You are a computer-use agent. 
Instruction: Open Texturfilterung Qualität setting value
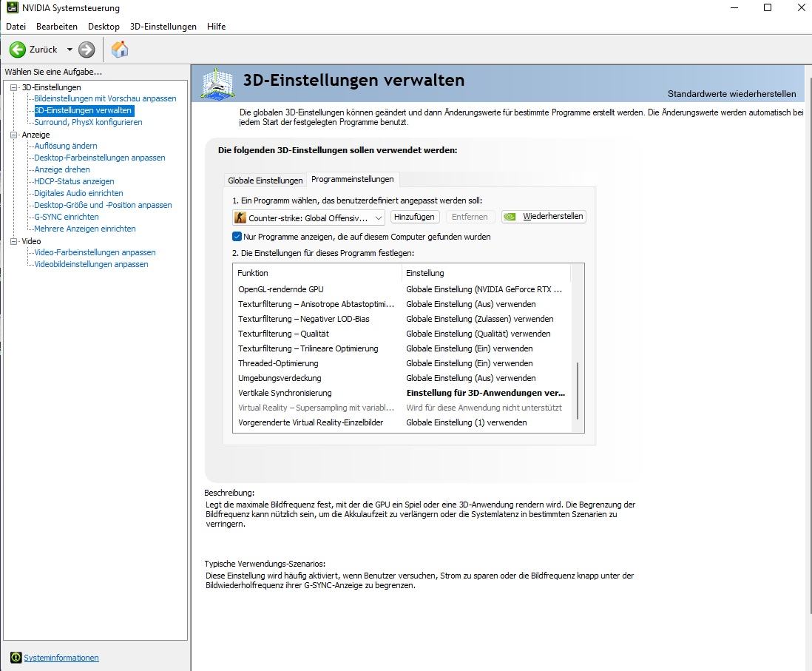[x=478, y=334]
